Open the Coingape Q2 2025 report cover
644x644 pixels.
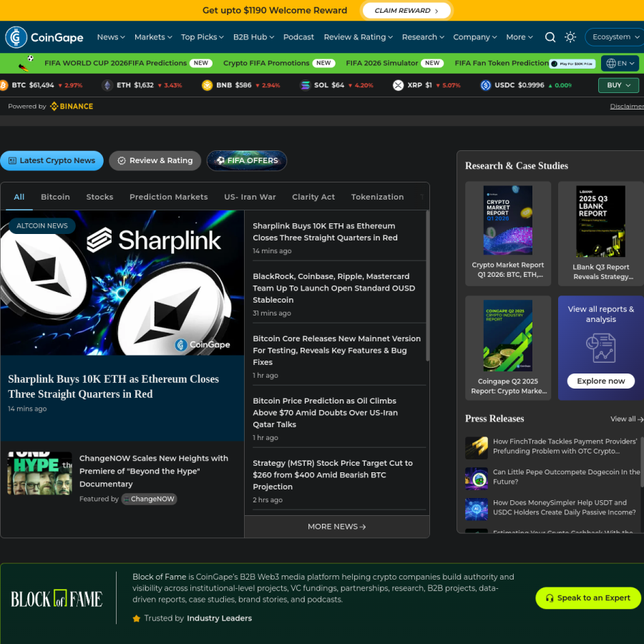pyautogui.click(x=507, y=336)
